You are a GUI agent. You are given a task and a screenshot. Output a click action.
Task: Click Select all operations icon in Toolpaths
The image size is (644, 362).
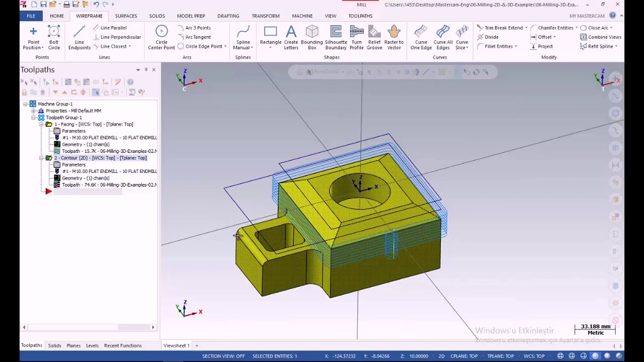coord(24,82)
